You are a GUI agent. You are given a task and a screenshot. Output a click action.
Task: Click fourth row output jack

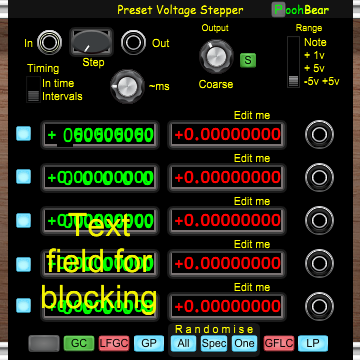(319, 263)
